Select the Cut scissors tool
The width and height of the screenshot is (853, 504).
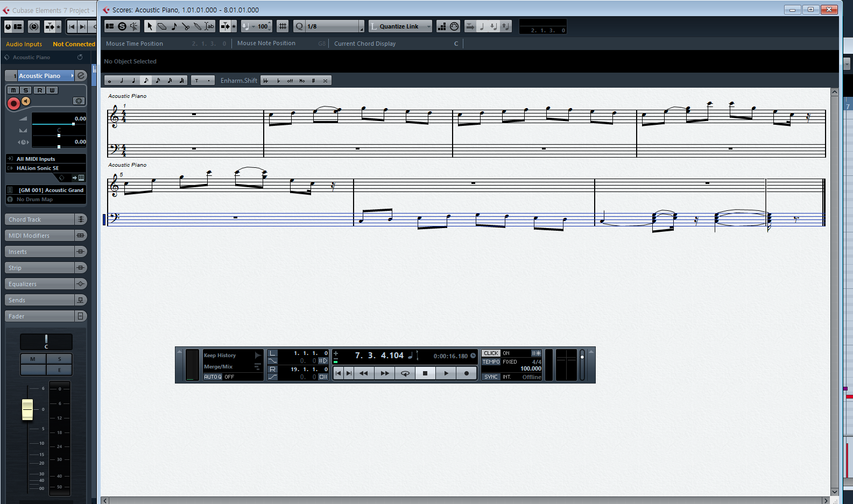186,26
